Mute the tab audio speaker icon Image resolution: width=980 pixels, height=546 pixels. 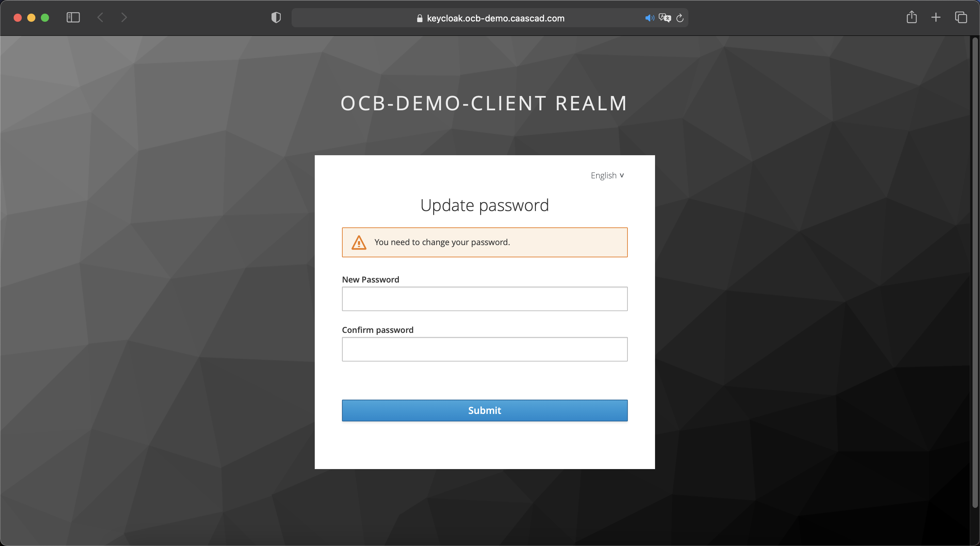pyautogui.click(x=649, y=18)
